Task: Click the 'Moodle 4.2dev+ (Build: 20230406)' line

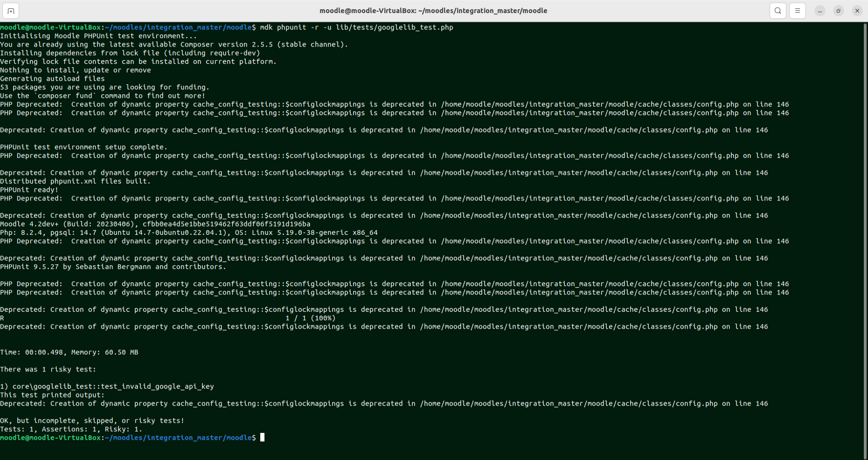Action: point(155,224)
